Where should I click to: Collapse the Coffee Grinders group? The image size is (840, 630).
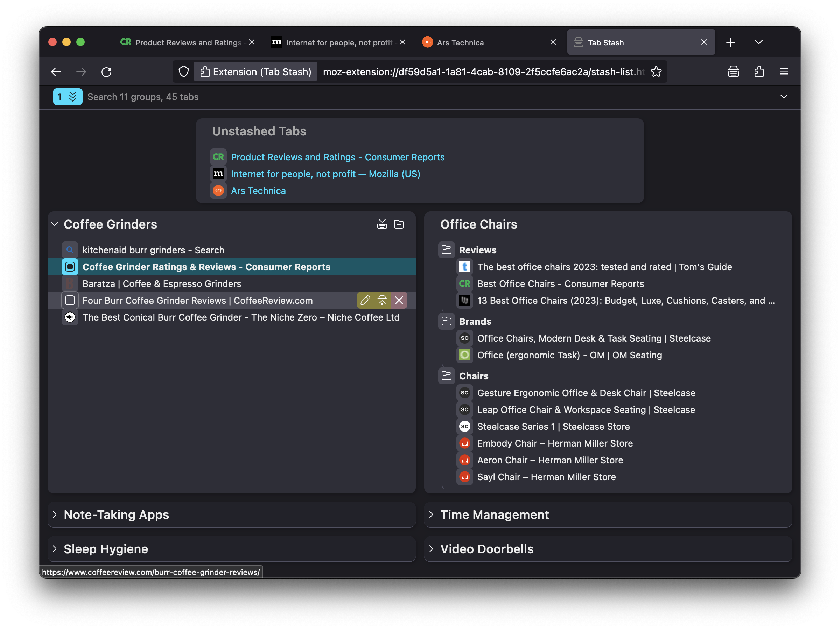(55, 224)
